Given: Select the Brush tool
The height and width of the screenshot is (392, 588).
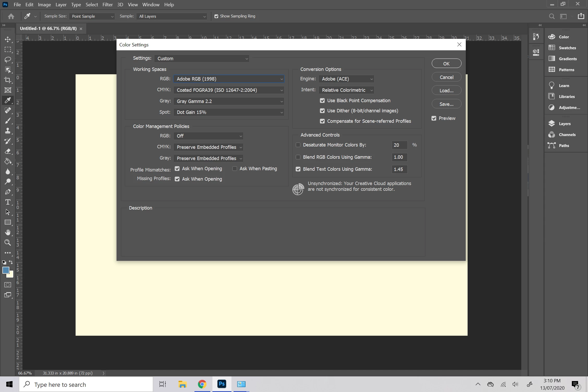Looking at the screenshot, I should tap(8, 121).
